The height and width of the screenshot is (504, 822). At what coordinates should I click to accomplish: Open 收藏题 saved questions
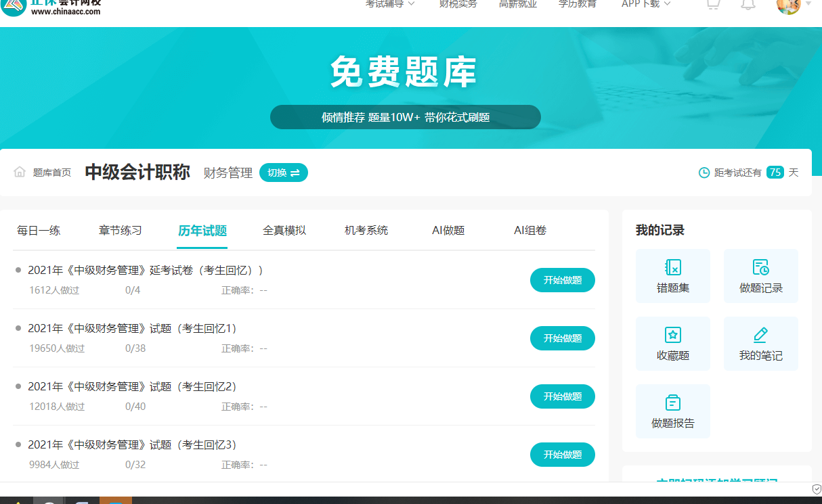[673, 343]
